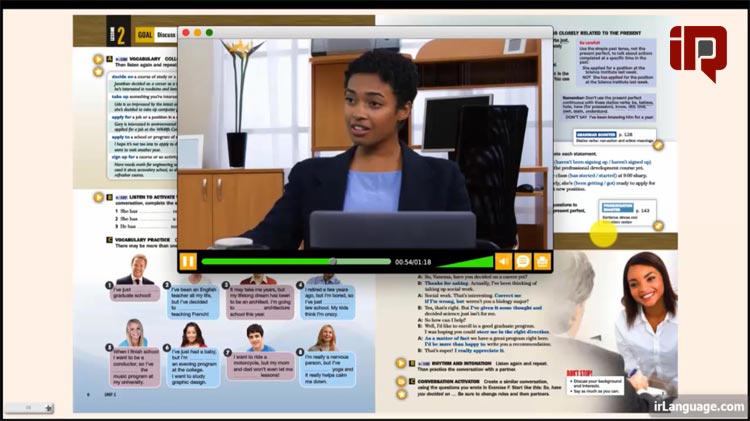
Task: Play the Rhythm and Intonation audio icon
Action: pyautogui.click(x=401, y=364)
